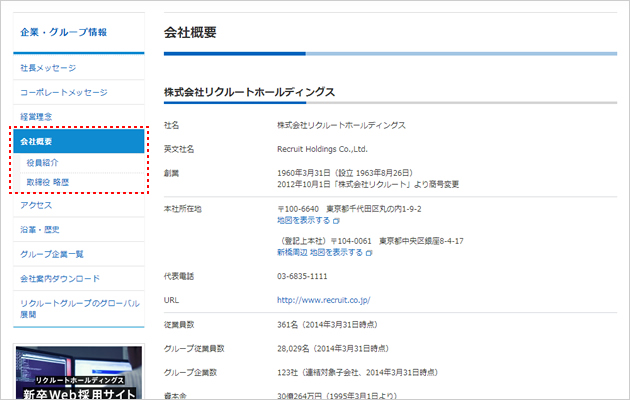Screen dimensions: 630x400
Task: Select the highlighted 会社概要 menu item
Action: 79,141
